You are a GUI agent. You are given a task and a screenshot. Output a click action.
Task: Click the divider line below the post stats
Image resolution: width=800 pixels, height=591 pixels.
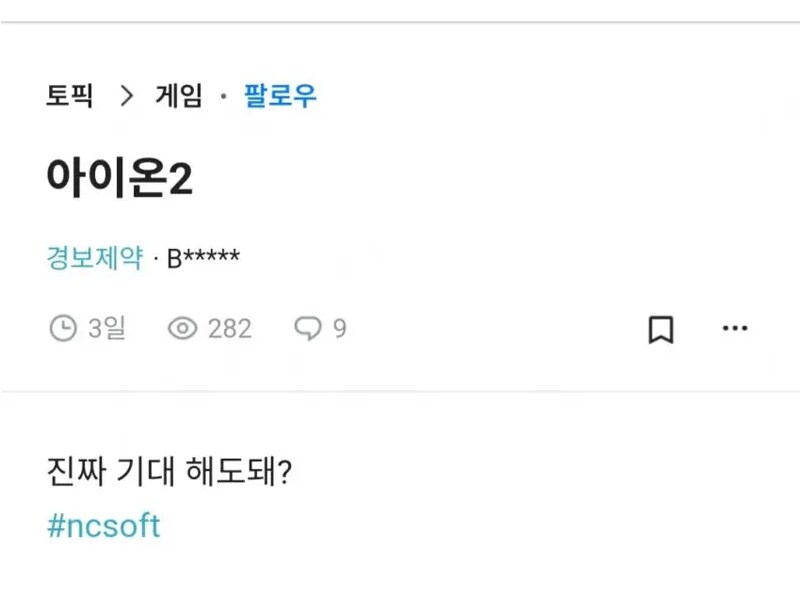(400, 391)
